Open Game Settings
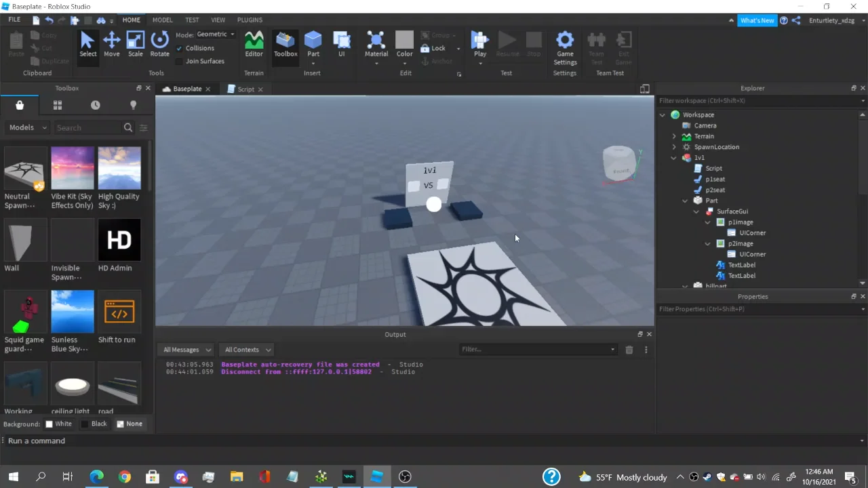 click(x=565, y=48)
